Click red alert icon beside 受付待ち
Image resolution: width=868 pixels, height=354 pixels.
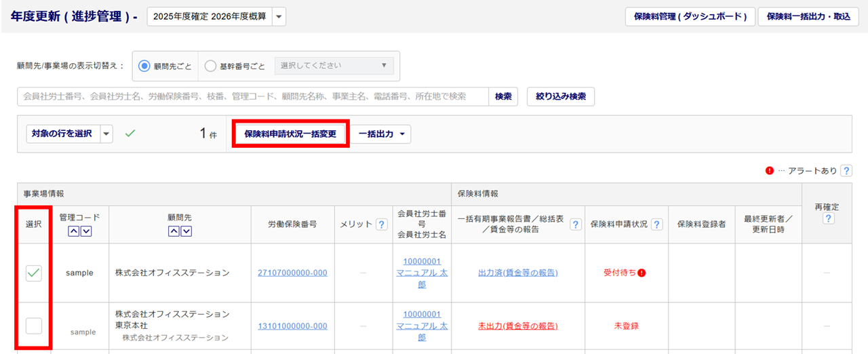click(x=642, y=273)
